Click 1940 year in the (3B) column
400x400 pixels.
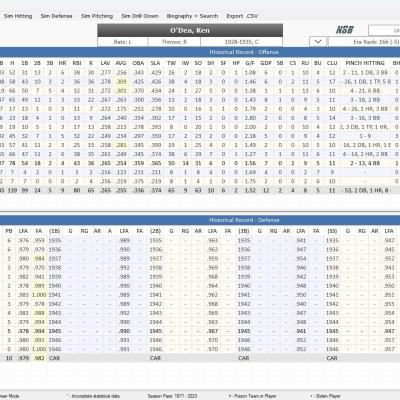click(x=244, y=286)
